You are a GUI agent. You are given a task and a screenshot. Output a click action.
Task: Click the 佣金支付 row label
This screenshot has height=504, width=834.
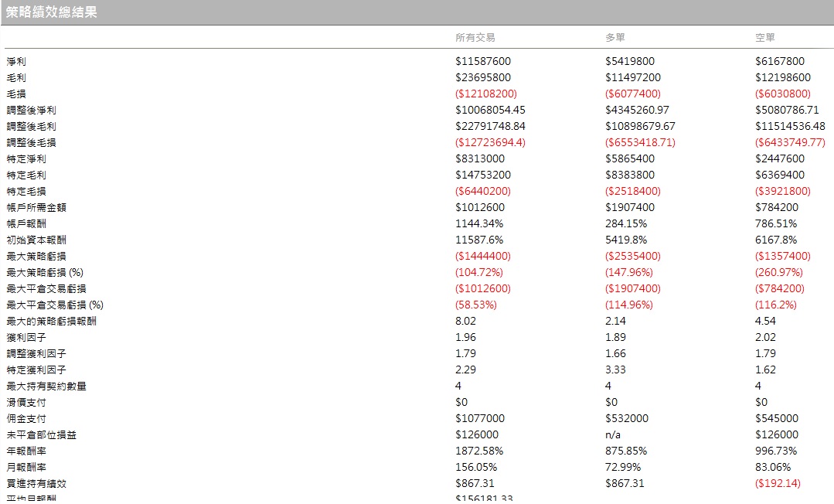[26, 419]
